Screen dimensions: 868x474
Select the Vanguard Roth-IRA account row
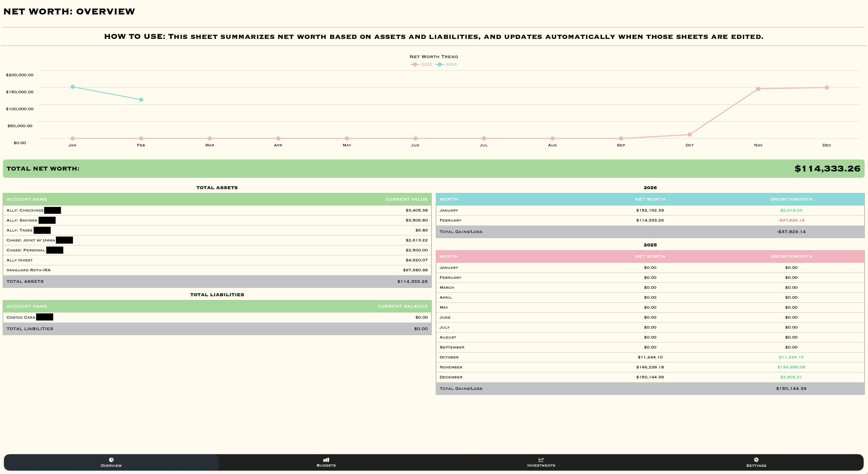28,270
